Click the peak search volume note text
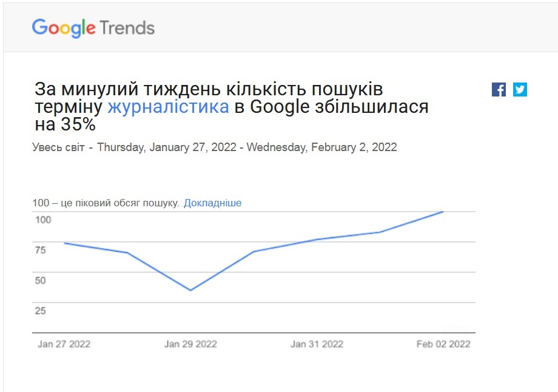This screenshot has width=558, height=392. tap(106, 203)
